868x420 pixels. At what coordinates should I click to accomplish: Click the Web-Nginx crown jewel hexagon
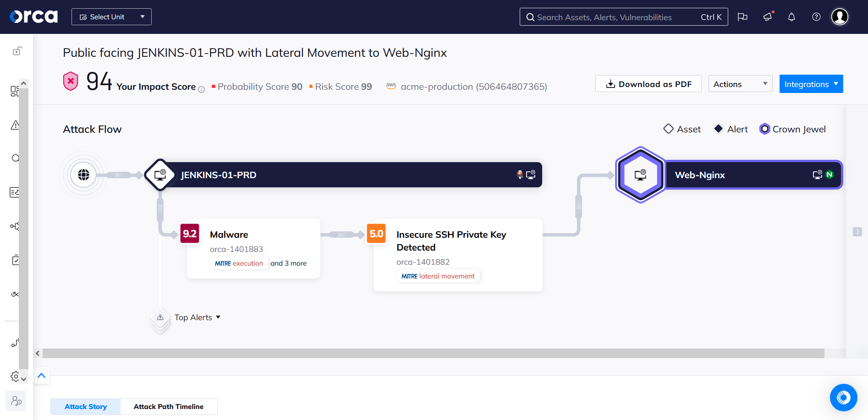click(x=640, y=175)
